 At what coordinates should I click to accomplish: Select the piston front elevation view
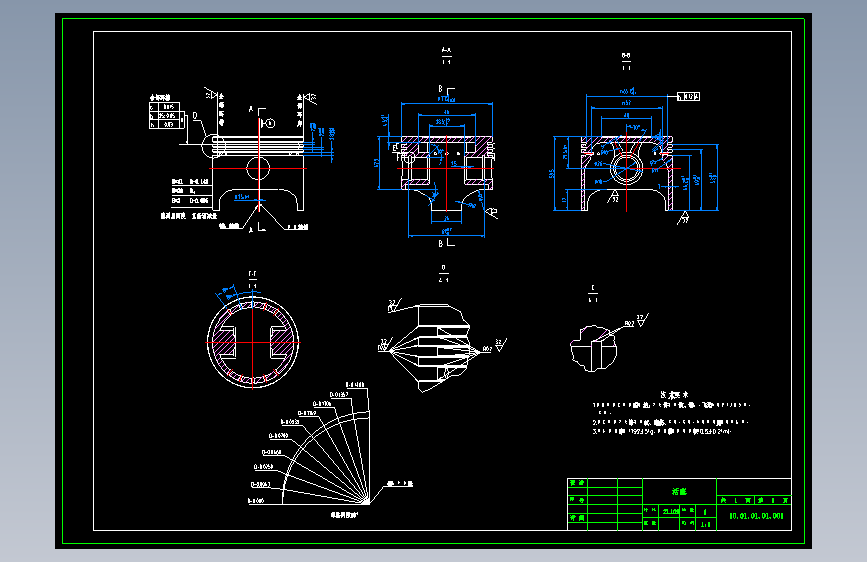[x=258, y=173]
